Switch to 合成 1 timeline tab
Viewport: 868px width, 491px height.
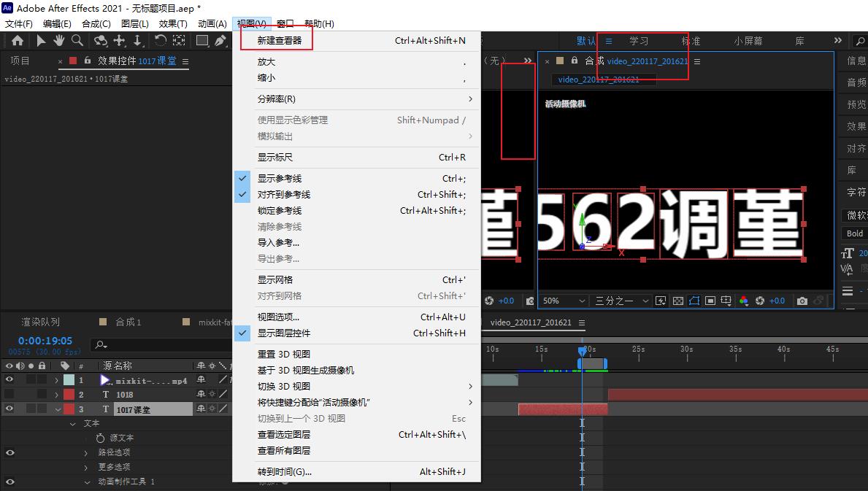click(x=128, y=322)
